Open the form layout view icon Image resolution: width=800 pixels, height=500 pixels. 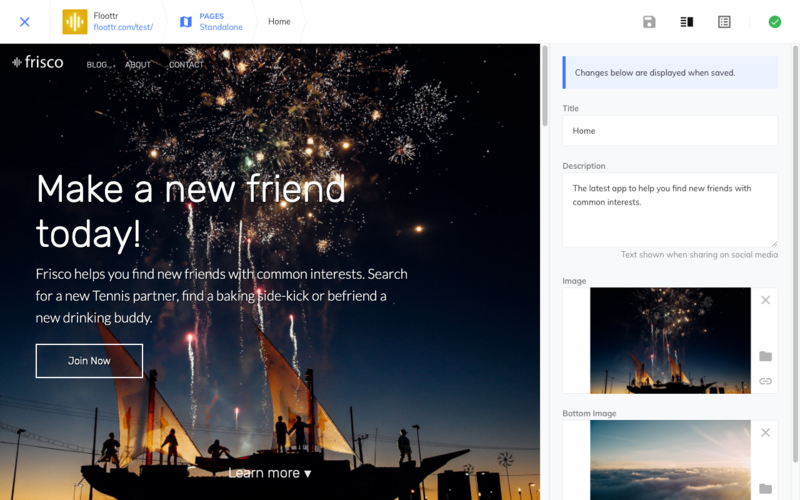pyautogui.click(x=724, y=22)
